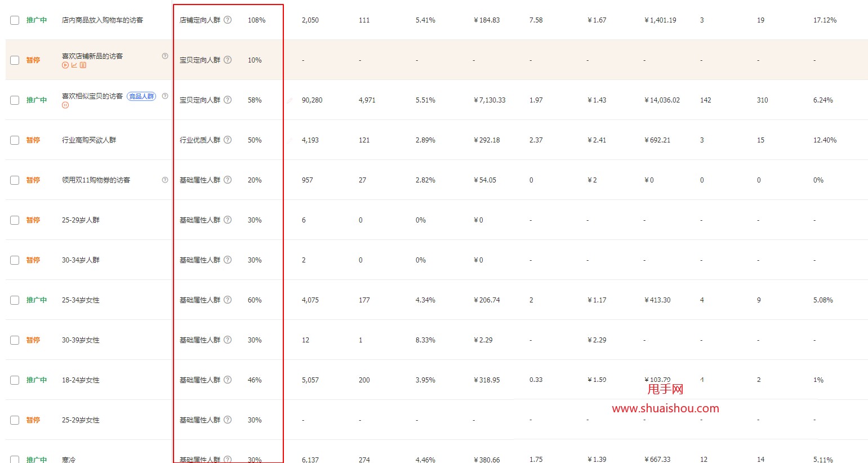Click crowd name 25-34岁女性
This screenshot has width=868, height=463.
pos(81,300)
